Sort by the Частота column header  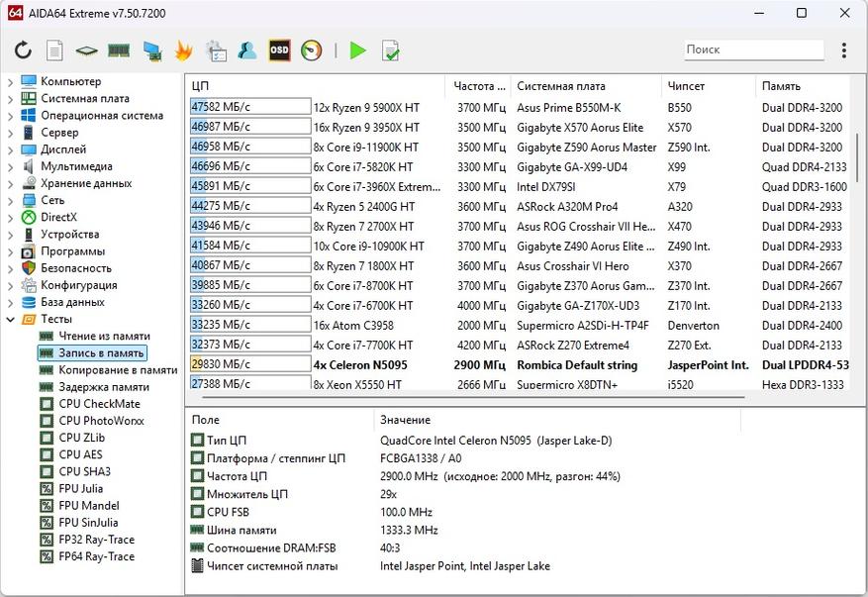478,86
